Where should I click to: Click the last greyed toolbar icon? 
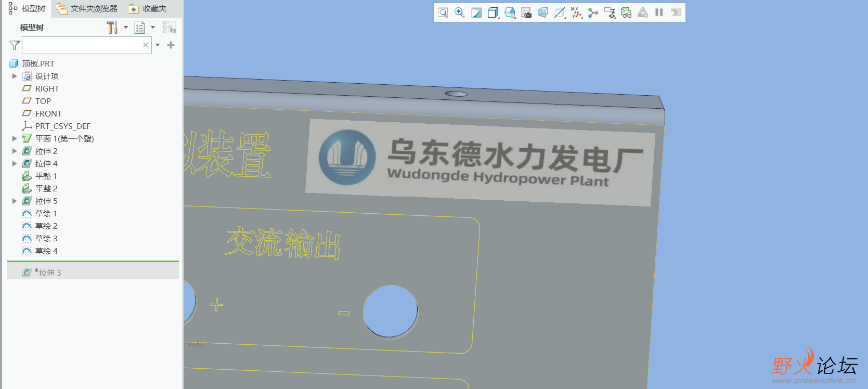point(676,12)
